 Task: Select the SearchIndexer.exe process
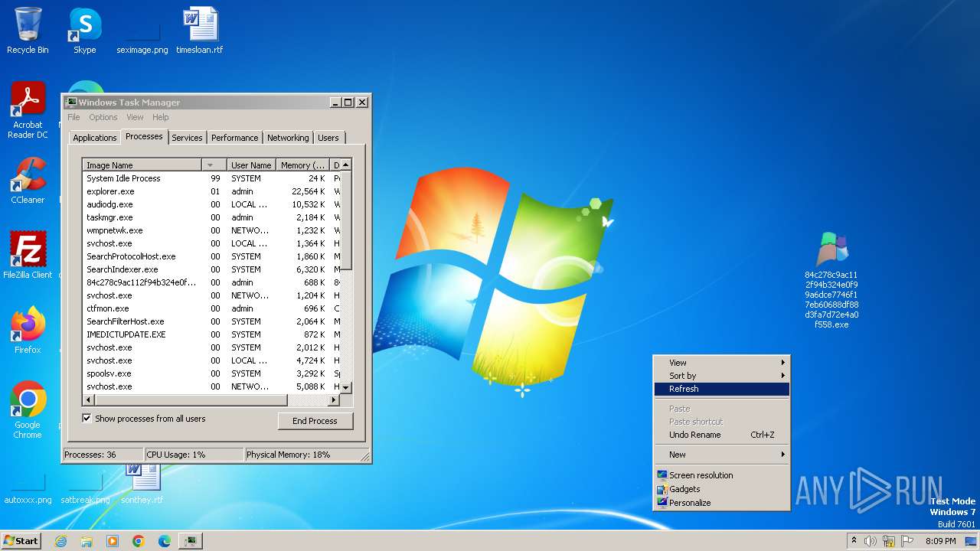[x=211, y=269]
